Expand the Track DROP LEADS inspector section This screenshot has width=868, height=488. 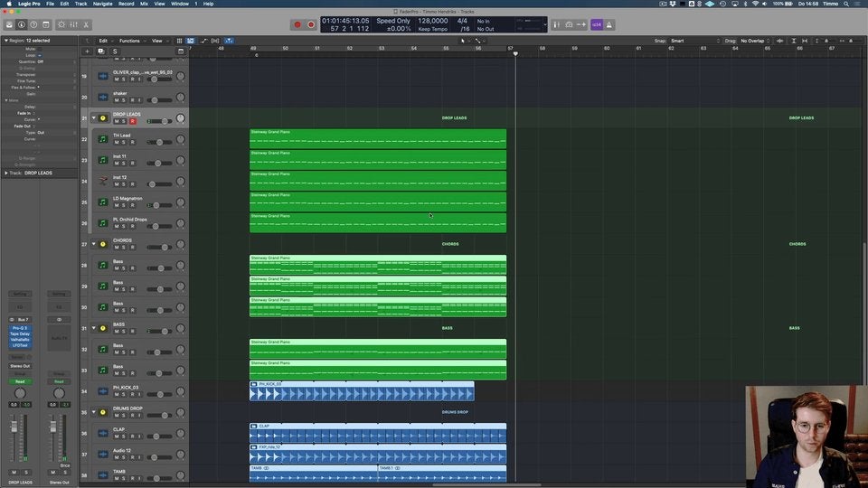[5, 173]
